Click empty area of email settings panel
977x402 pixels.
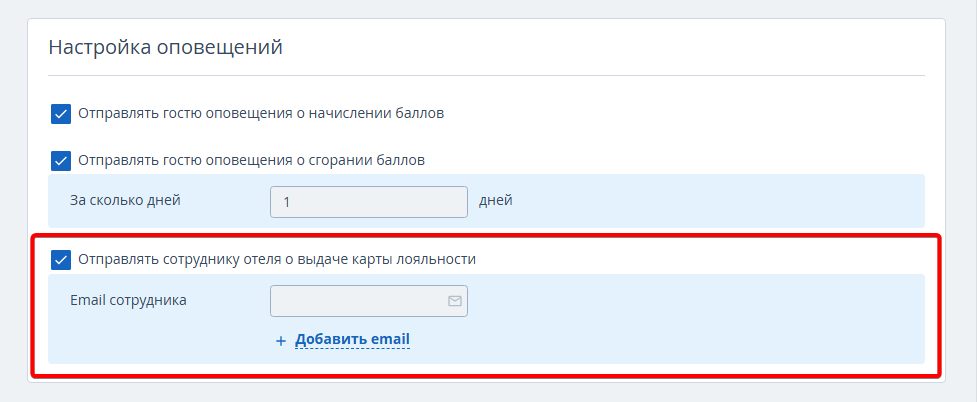click(685, 319)
